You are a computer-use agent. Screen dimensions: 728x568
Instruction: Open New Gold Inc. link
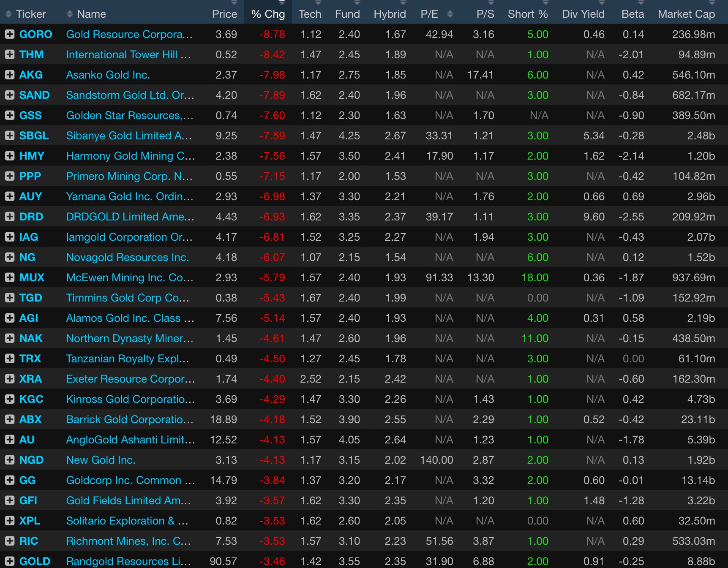click(101, 460)
